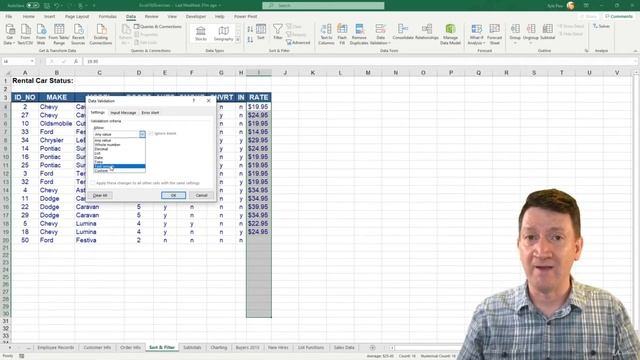Screen dimensions: 640x360
Task: Select the $22.95 rate cell
Action: [x=258, y=223]
